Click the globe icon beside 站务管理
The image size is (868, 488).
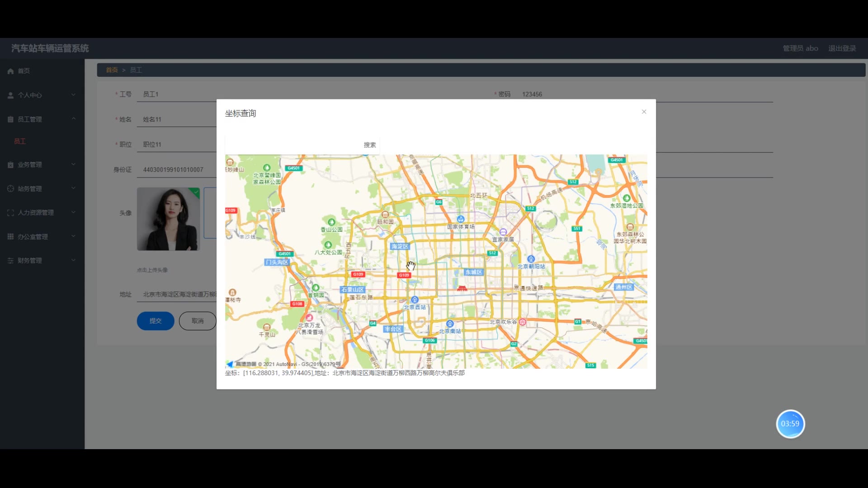(10, 189)
